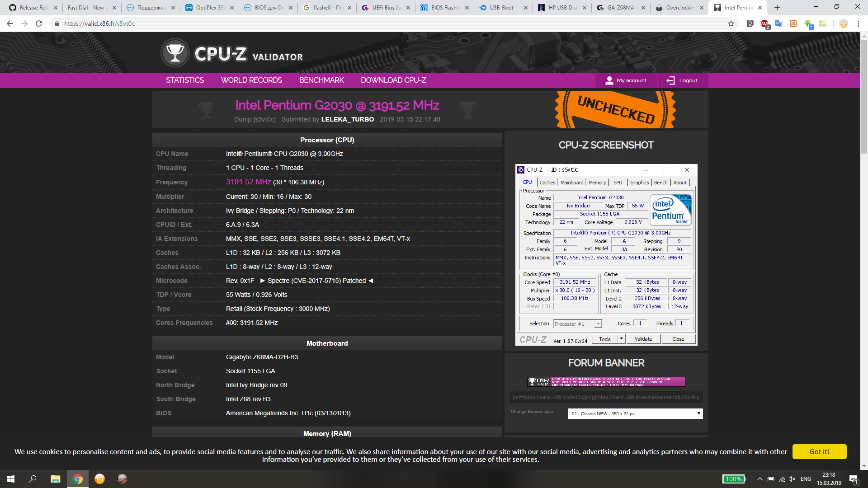Click the 'Retail (Stock Frequency : 3000 MHz)' text
Screen dimensions: 868x488
(x=278, y=309)
